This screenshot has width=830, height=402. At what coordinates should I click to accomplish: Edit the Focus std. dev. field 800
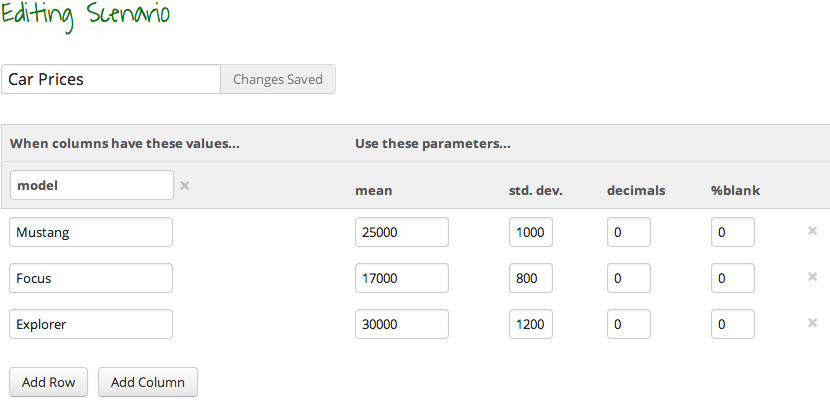pyautogui.click(x=531, y=278)
